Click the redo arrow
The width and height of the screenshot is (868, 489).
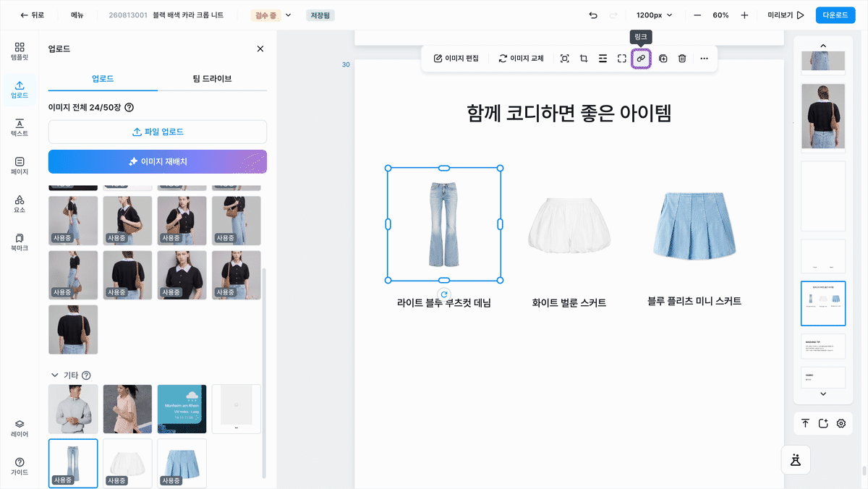click(613, 15)
